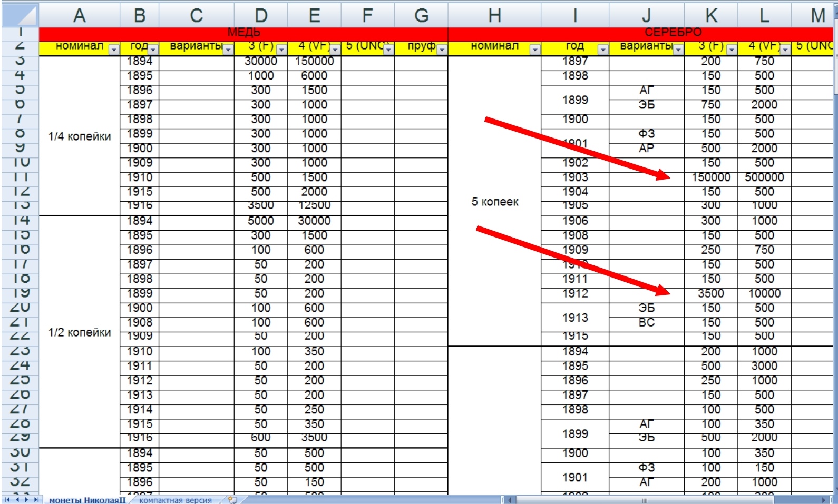Screen dimensions: 838x504
Task: Click the Select All corner triangle
Action: coord(21,16)
